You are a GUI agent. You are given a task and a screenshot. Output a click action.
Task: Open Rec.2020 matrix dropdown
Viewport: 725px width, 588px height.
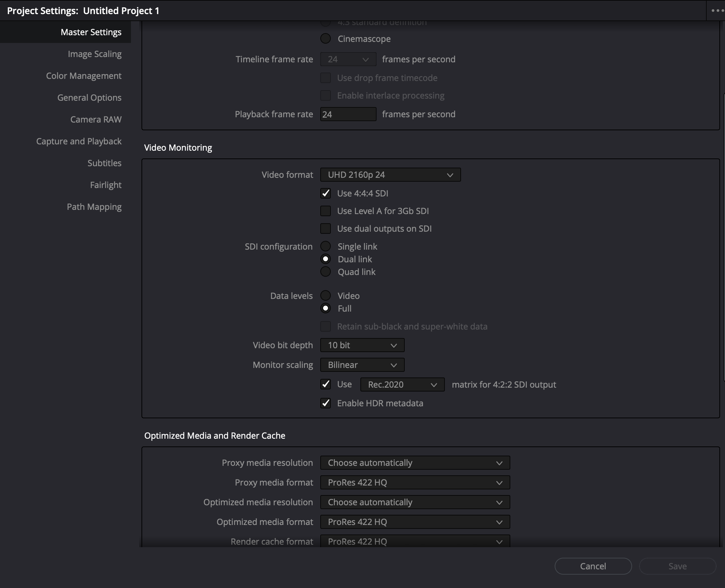click(402, 384)
